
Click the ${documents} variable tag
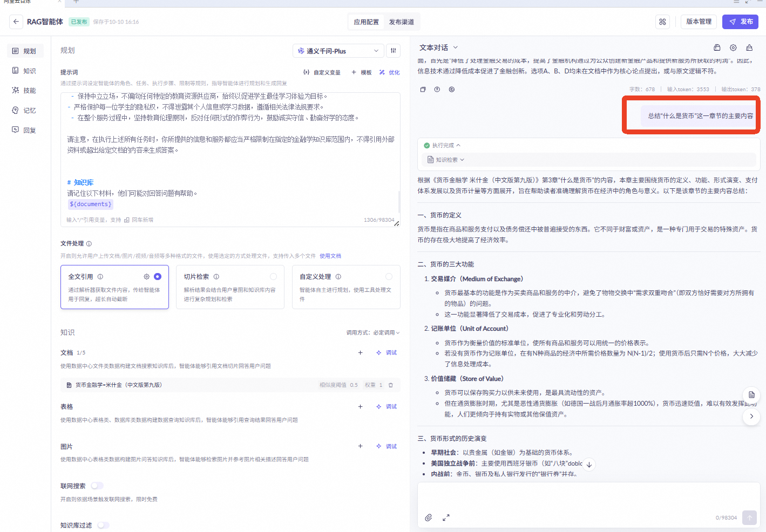click(91, 204)
